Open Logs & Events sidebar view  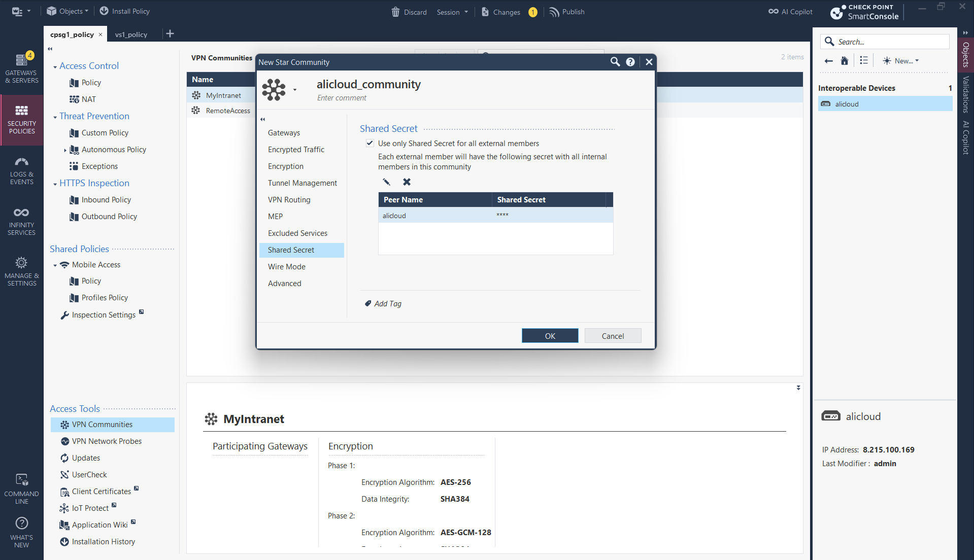coord(21,170)
